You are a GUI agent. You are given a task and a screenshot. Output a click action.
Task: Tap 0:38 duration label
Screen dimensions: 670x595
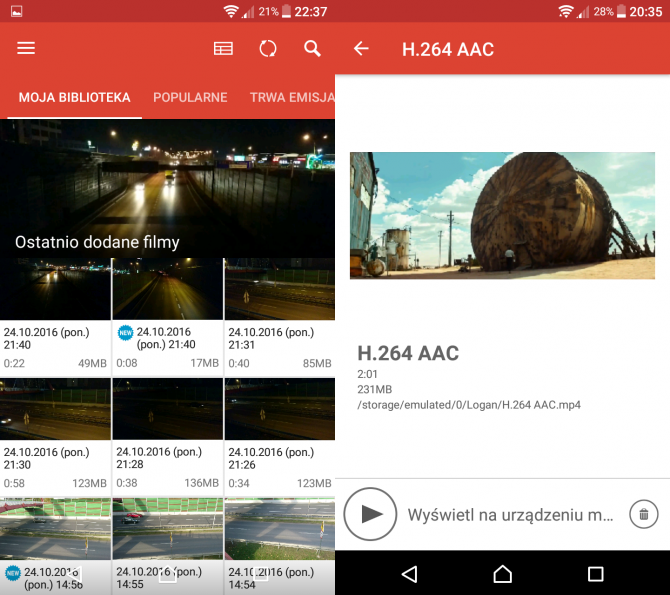(127, 483)
